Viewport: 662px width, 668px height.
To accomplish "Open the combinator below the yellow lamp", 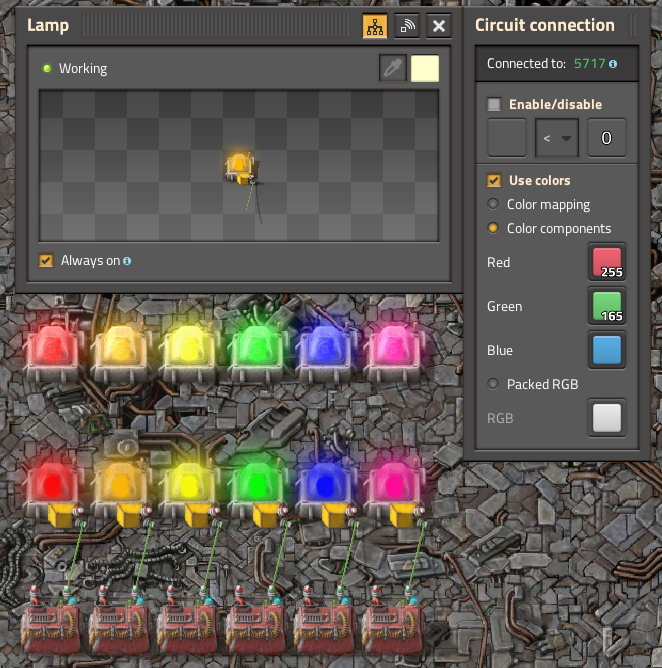I will (187, 625).
